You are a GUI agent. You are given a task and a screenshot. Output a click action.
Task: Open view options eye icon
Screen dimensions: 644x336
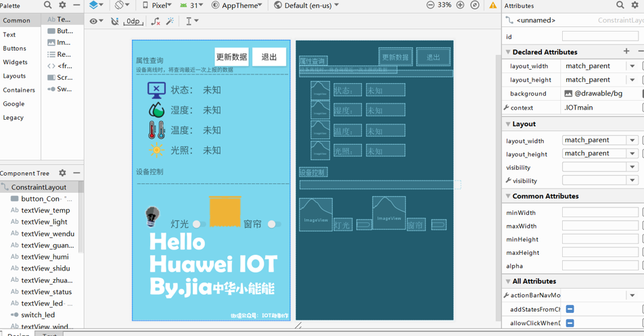coord(97,21)
